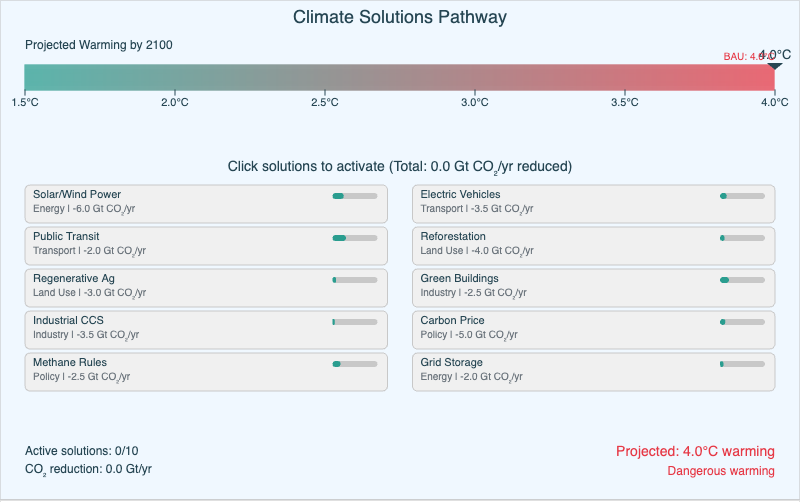Click the Climate Solutions Pathway title

(x=399, y=17)
